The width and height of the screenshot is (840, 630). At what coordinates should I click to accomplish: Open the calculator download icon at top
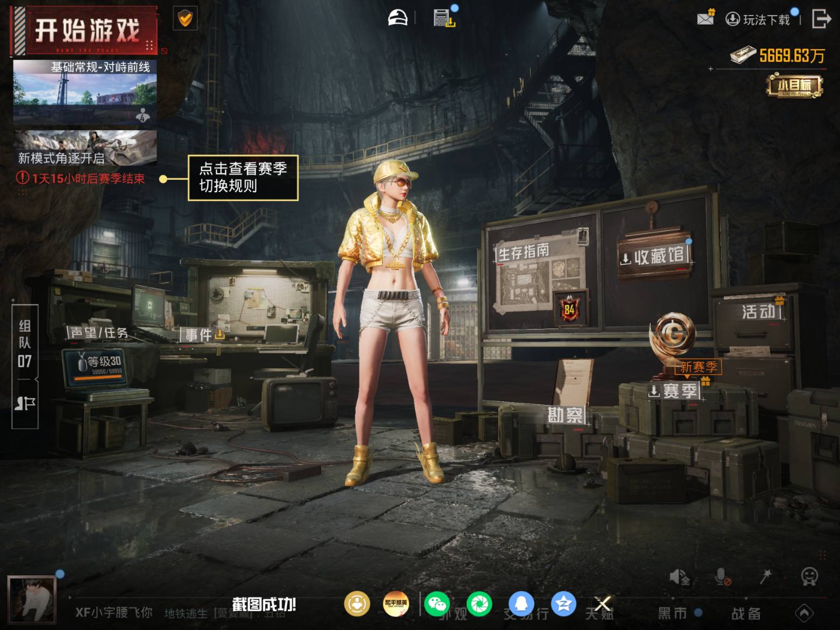click(444, 18)
